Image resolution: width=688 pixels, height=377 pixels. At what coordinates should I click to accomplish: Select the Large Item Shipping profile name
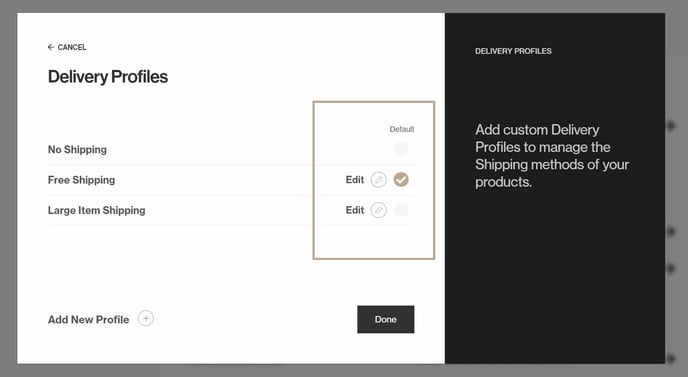point(97,210)
